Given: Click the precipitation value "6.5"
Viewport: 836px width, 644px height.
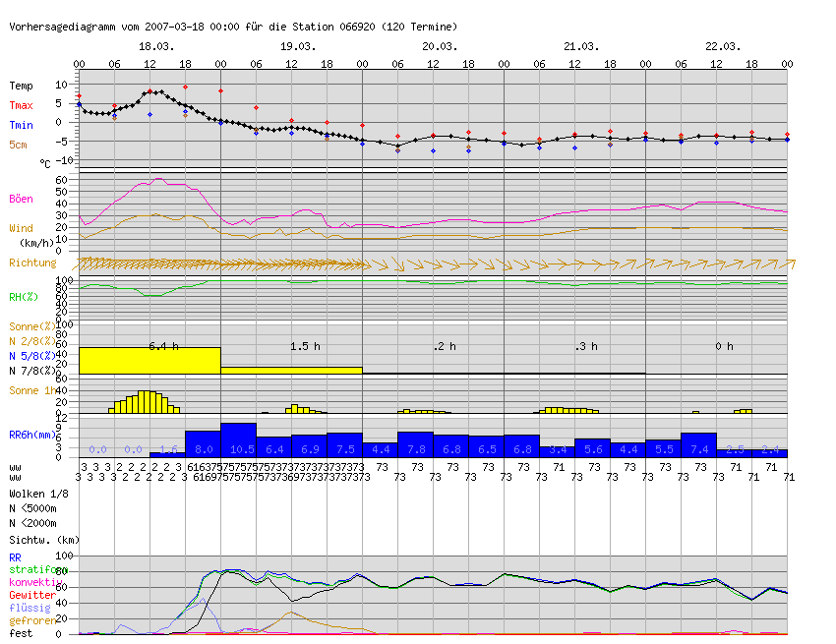Looking at the screenshot, I should 487,449.
